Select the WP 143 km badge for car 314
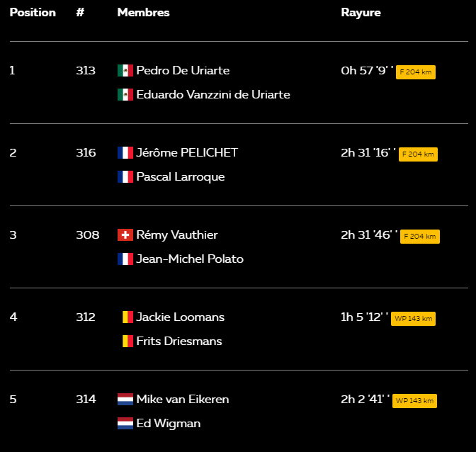The image size is (476, 452). pyautogui.click(x=414, y=401)
